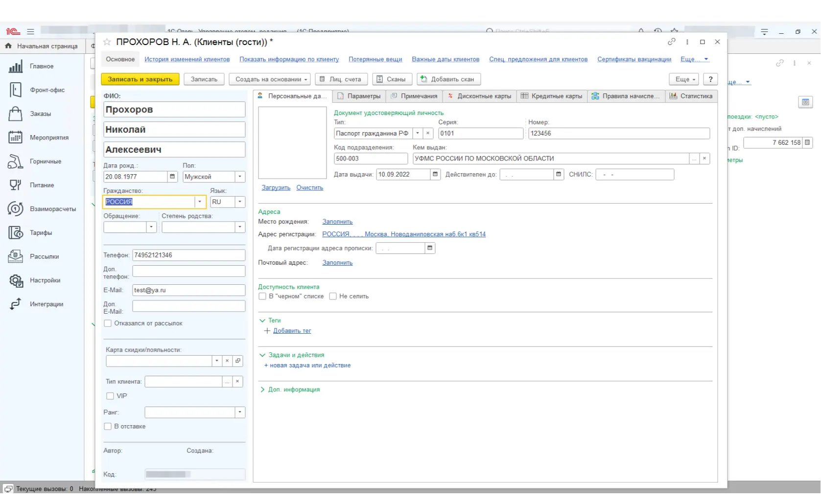Clear the document type field
This screenshot has height=504, width=821.
[x=428, y=134]
